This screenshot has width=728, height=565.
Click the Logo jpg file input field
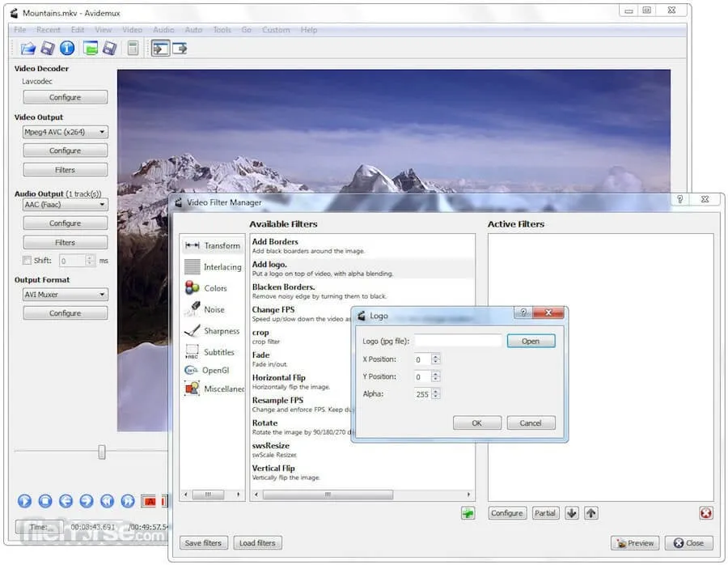click(x=458, y=341)
